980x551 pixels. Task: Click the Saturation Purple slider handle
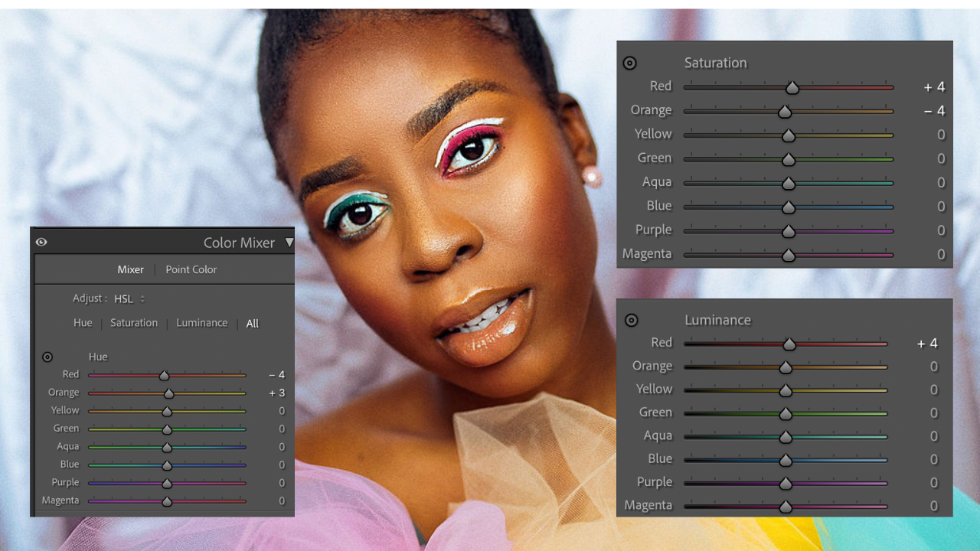[789, 232]
